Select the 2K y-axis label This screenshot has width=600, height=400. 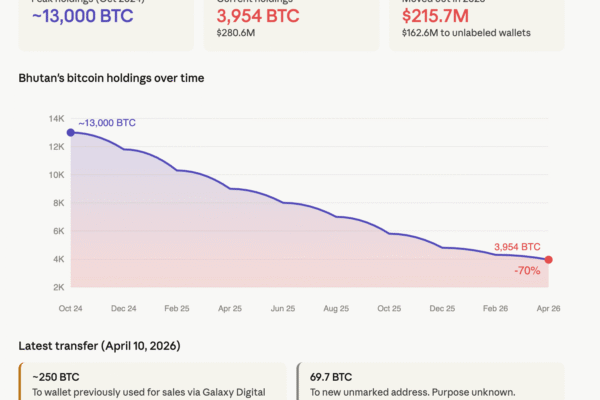58,287
